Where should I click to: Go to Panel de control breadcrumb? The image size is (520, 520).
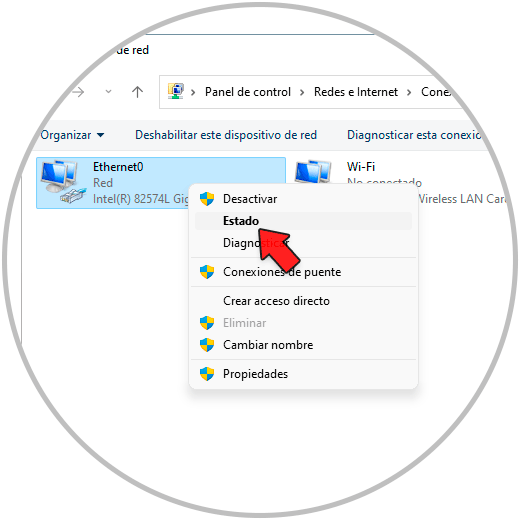[x=248, y=92]
